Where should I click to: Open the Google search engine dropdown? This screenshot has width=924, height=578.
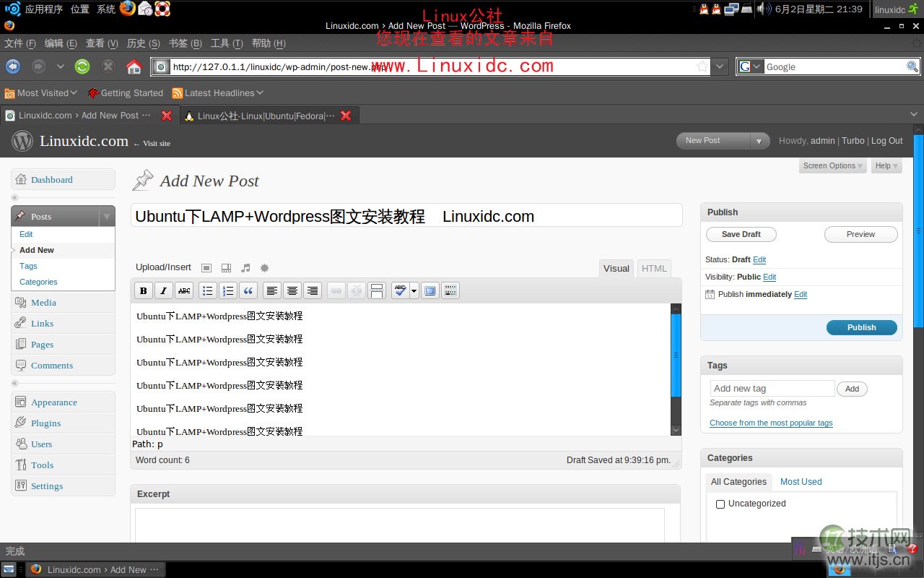(757, 66)
